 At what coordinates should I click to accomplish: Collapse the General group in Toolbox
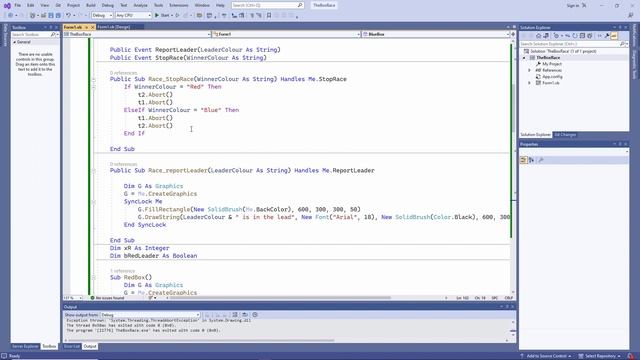pos(15,42)
